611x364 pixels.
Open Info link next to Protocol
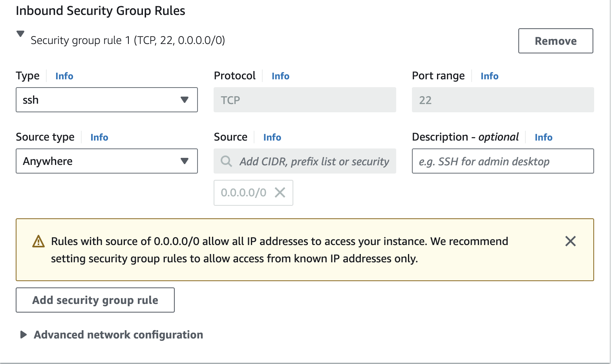point(280,76)
